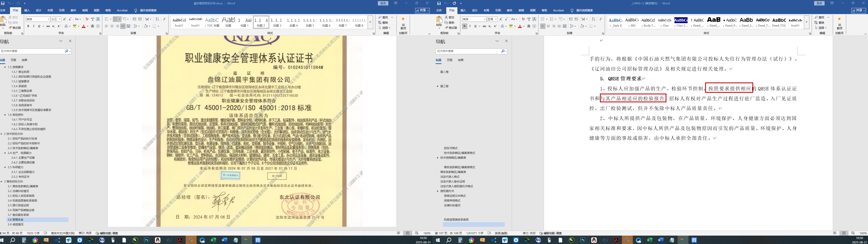The width and height of the screenshot is (868, 244).
Task: Collapse 第三卷 heading in LIPN5~2 navigation
Action: click(438, 86)
